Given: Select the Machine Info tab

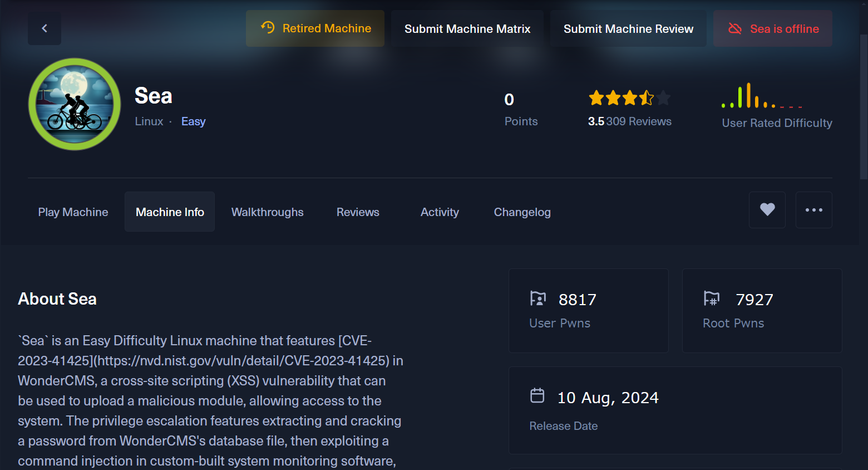Looking at the screenshot, I should [x=170, y=212].
